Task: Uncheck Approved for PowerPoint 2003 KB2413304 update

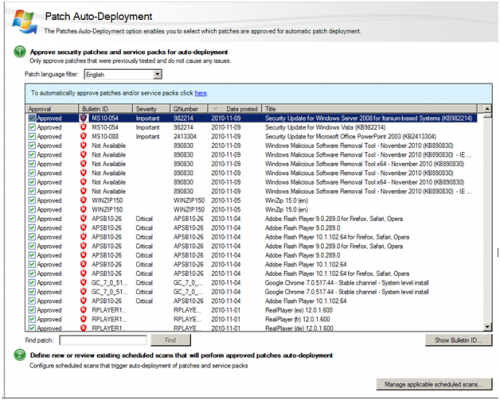Action: click(32, 136)
